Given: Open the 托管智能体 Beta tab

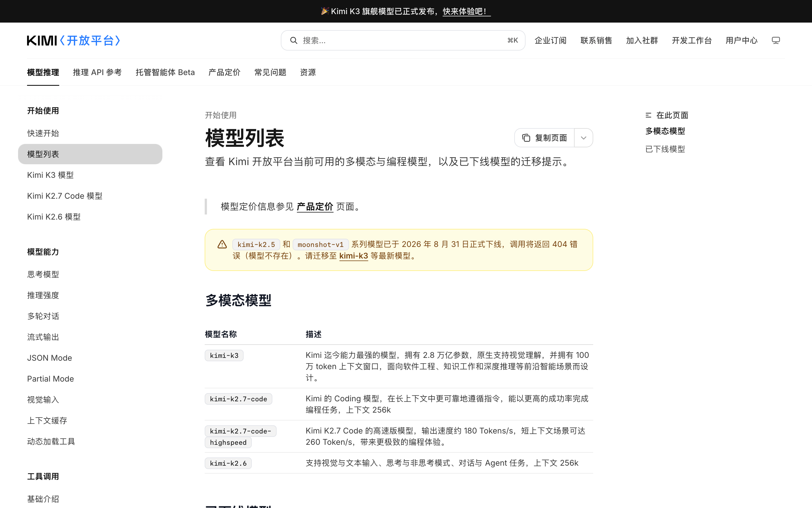Looking at the screenshot, I should tap(165, 72).
